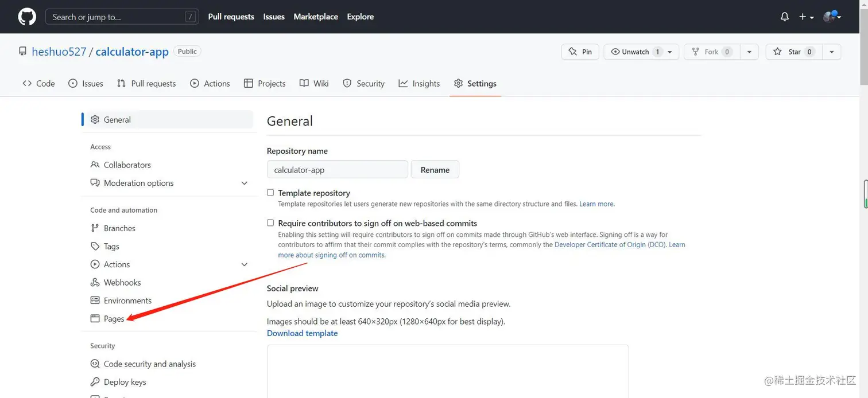The width and height of the screenshot is (868, 398).
Task: Click the GitHub Octocat logo
Action: coord(27,17)
